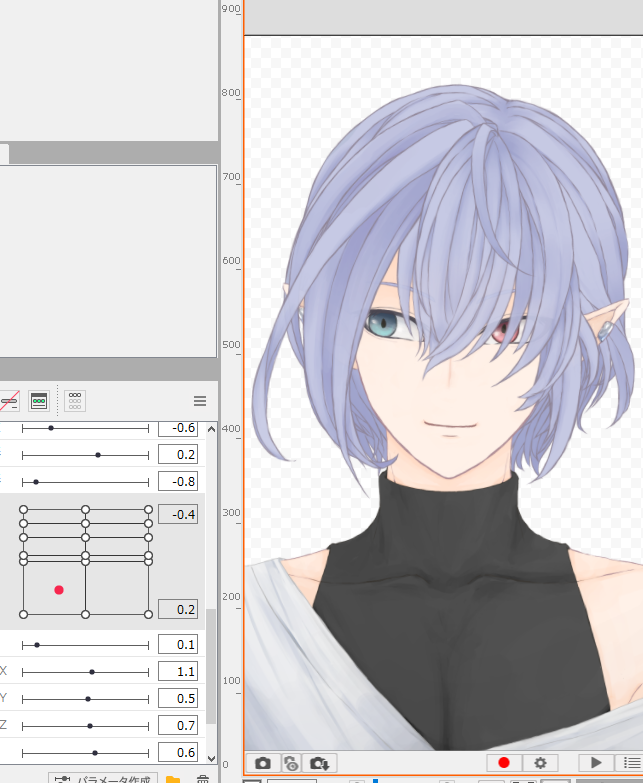Click the trash can icon in parameter footer

(202, 779)
